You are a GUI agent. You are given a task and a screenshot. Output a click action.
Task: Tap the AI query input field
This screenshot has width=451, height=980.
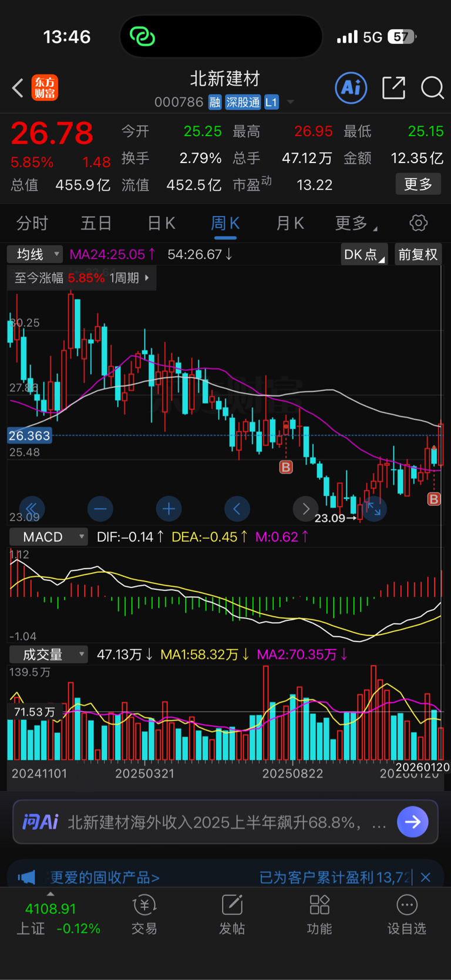[225, 822]
